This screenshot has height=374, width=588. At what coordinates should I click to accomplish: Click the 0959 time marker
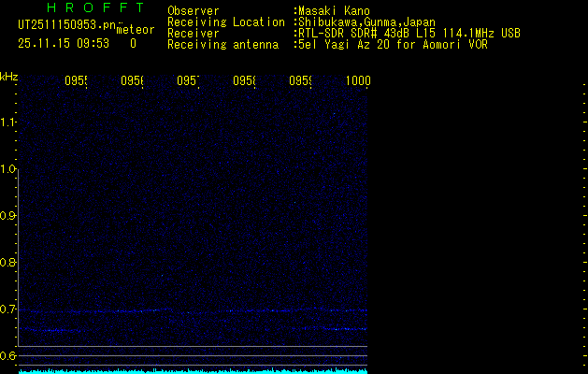[x=300, y=81]
